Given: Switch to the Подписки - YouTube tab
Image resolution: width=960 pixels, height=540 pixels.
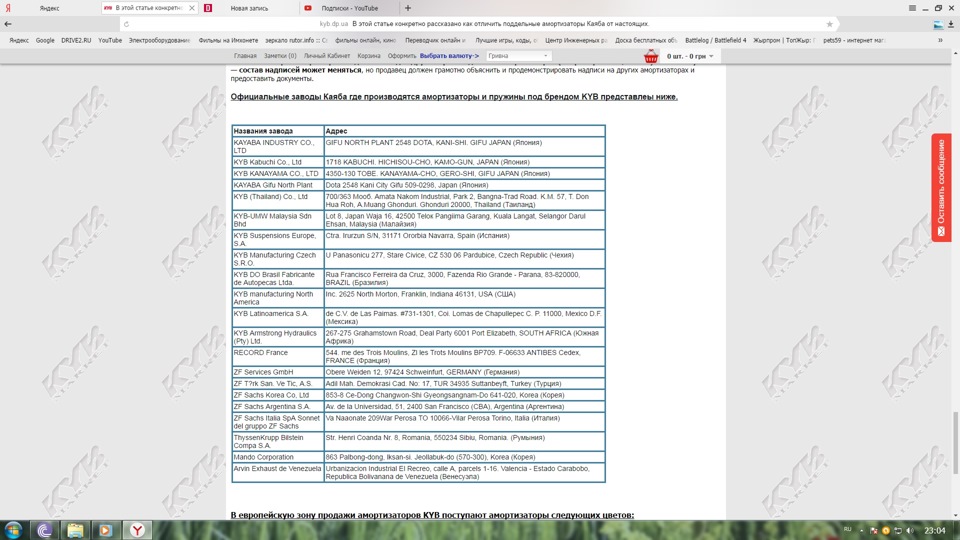Looking at the screenshot, I should tap(350, 8).
